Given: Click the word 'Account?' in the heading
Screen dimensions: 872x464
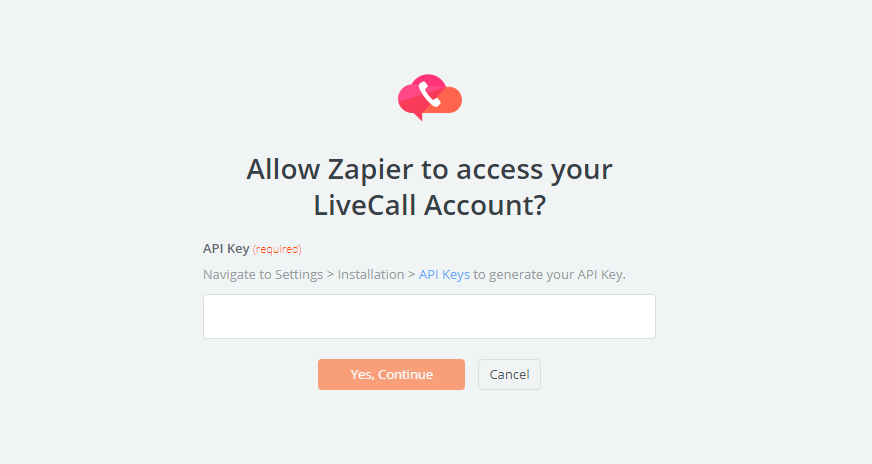Looking at the screenshot, I should 485,205.
